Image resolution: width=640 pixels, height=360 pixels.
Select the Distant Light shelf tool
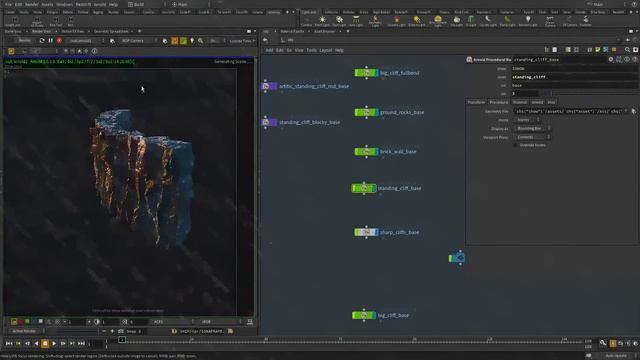pyautogui.click(x=416, y=21)
